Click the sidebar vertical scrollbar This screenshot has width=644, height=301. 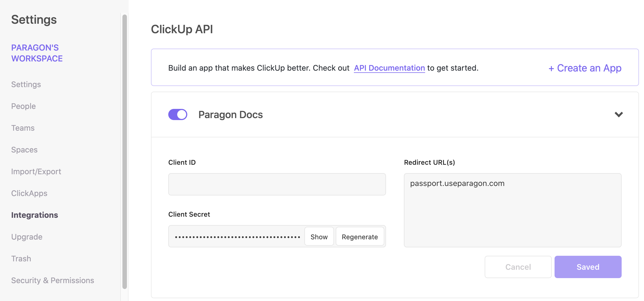pyautogui.click(x=125, y=152)
